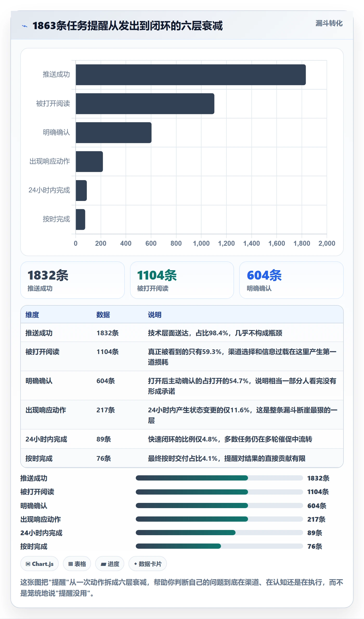Viewport: 364px width, 619px height.
Task: Click the 24小时内完成 progress bar
Action: [x=219, y=533]
